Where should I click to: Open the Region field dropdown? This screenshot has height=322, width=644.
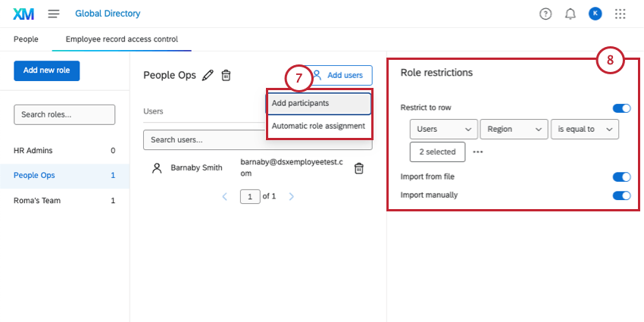514,130
